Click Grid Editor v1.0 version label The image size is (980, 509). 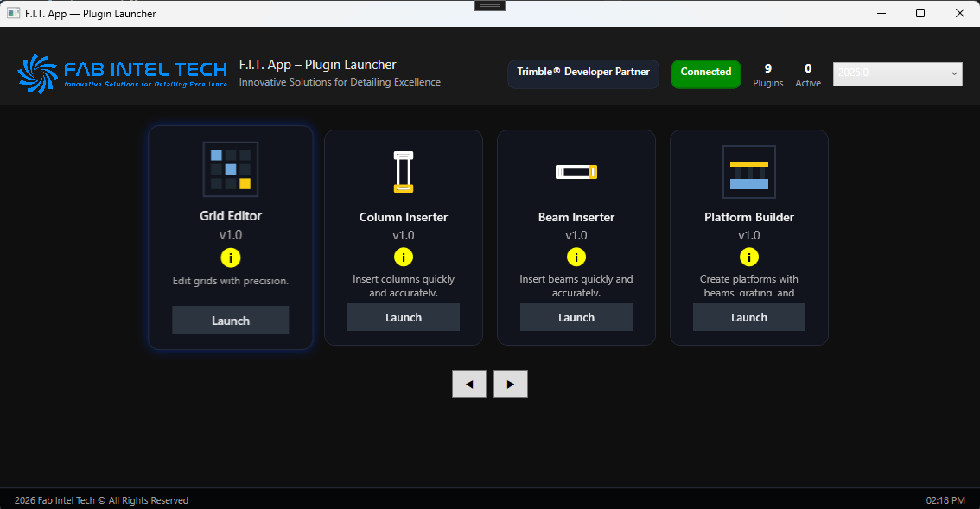click(x=231, y=235)
